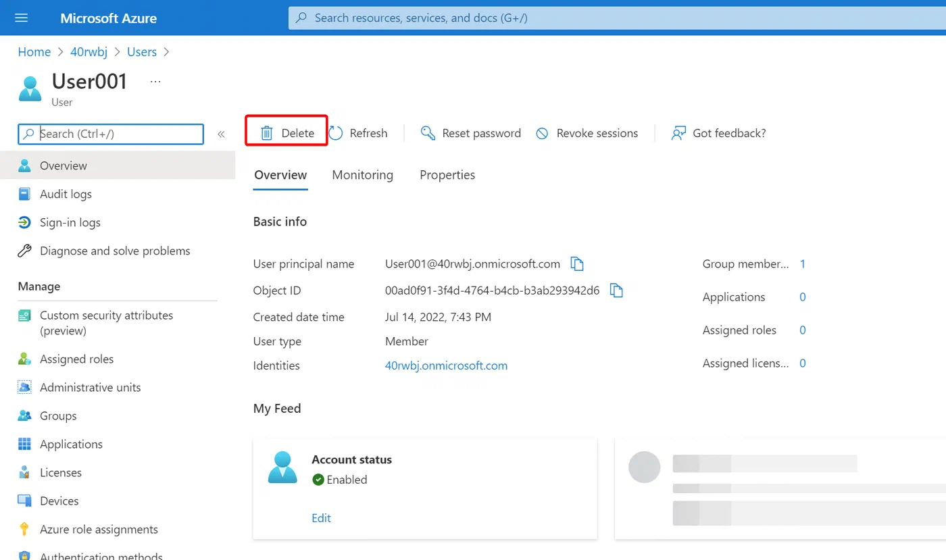Switch to the Monitoring tab
The width and height of the screenshot is (946, 560).
point(362,175)
